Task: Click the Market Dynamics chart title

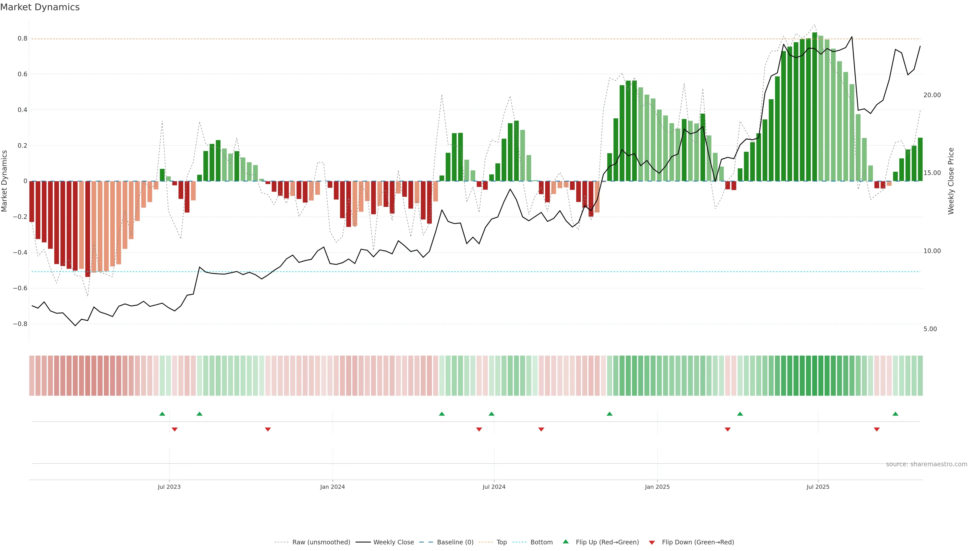Action: pos(40,7)
